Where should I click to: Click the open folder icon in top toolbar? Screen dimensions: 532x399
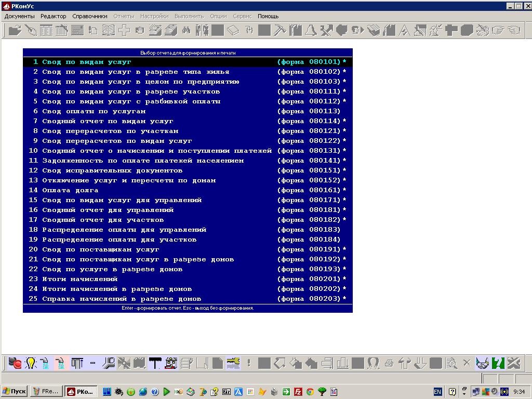coord(15,30)
